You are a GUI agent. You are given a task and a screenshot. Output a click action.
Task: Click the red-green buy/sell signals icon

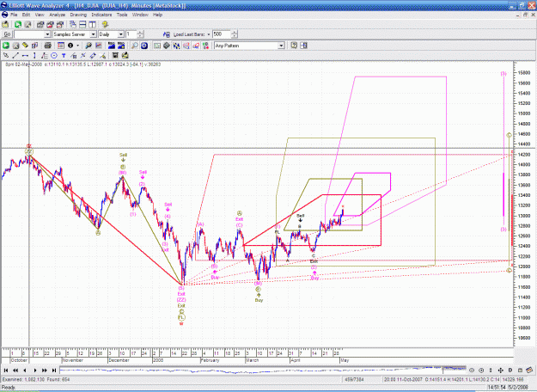[x=205, y=46]
